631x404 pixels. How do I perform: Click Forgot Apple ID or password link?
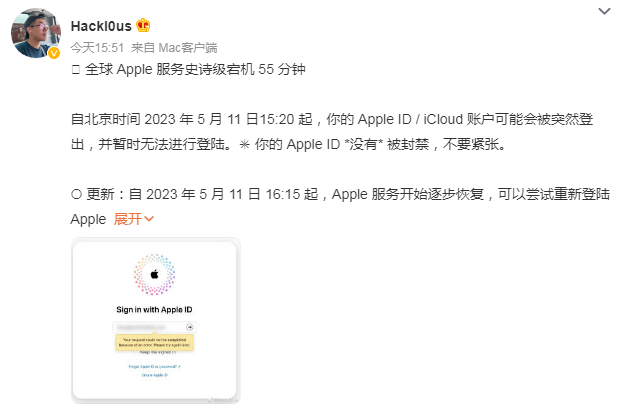click(155, 367)
